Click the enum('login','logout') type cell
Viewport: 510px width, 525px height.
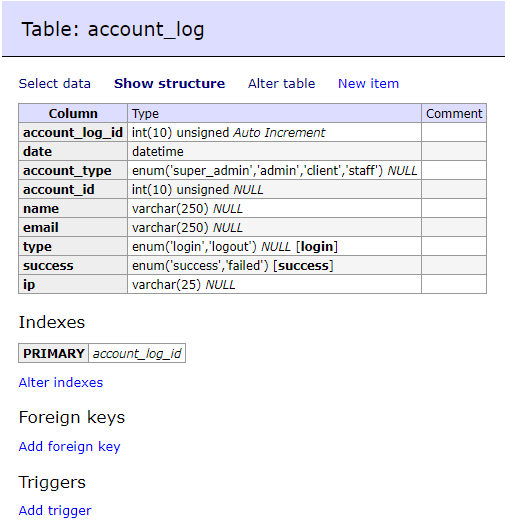click(274, 247)
